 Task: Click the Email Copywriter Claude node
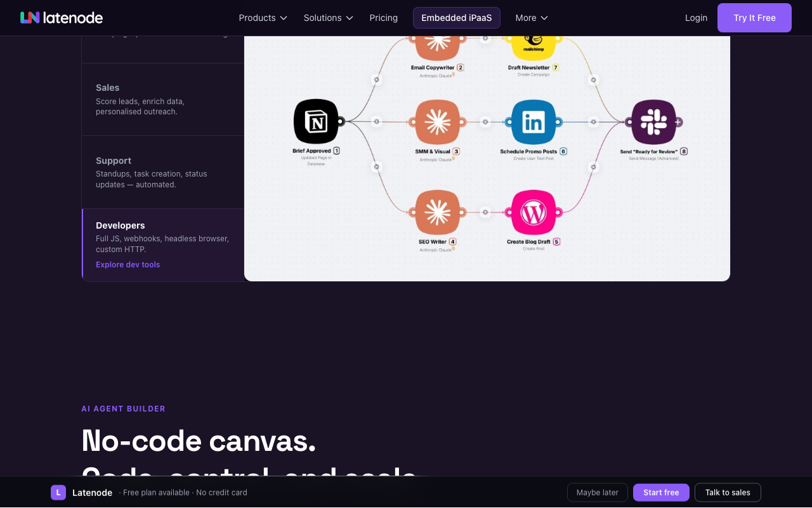point(437,47)
